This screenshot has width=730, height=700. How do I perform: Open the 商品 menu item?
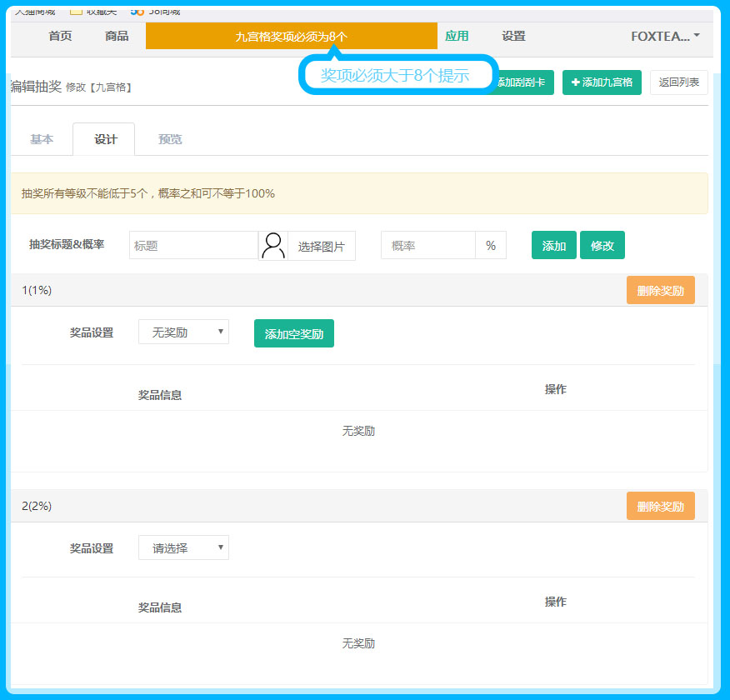[x=117, y=36]
